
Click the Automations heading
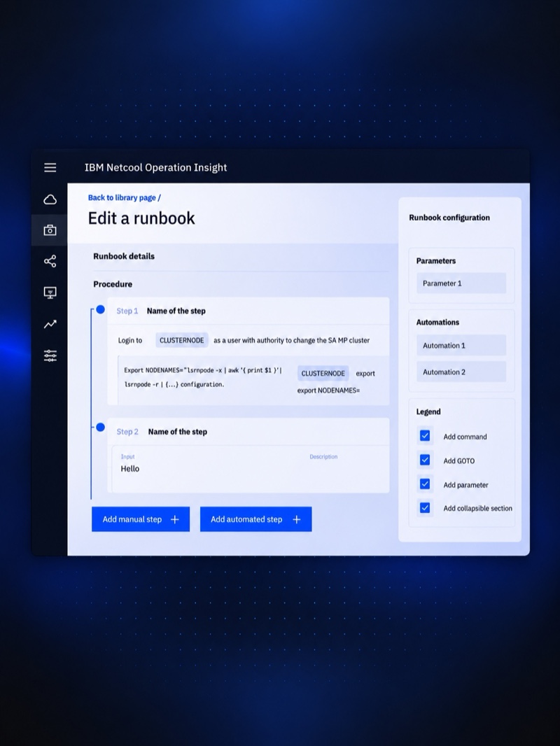tap(437, 322)
